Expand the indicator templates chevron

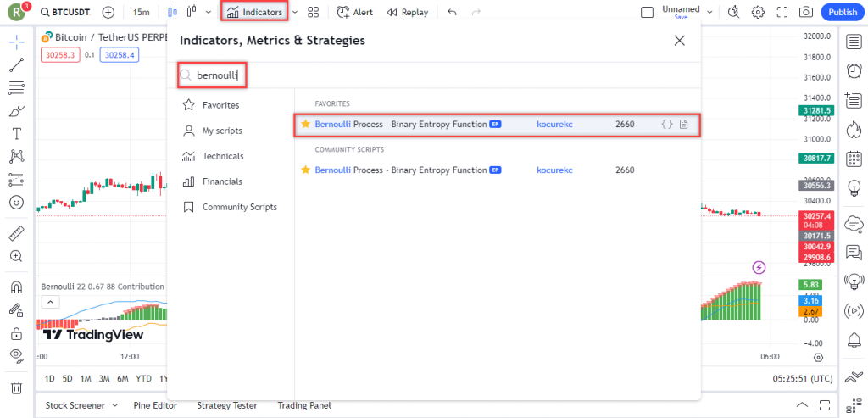click(295, 12)
